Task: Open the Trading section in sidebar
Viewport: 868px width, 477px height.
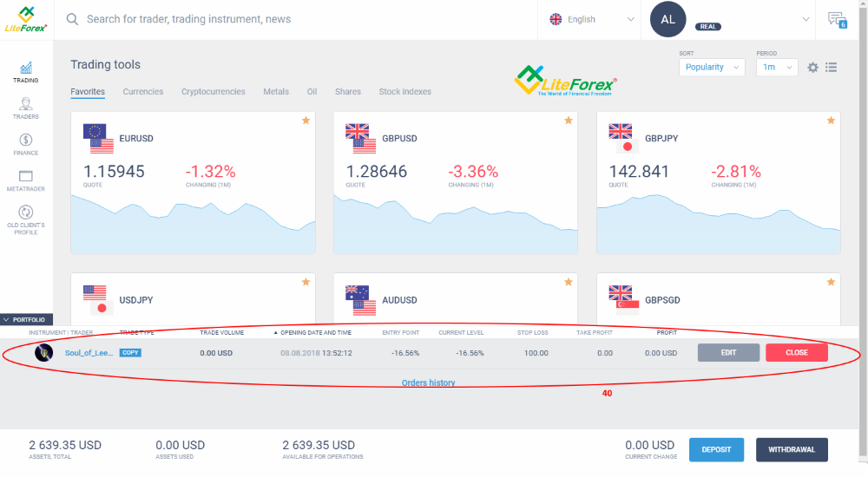Action: tap(26, 73)
